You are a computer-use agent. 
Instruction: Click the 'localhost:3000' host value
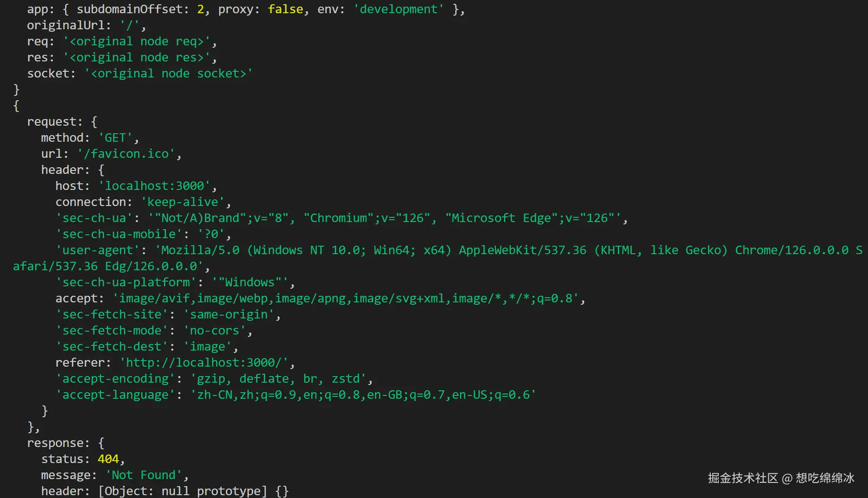[154, 186]
